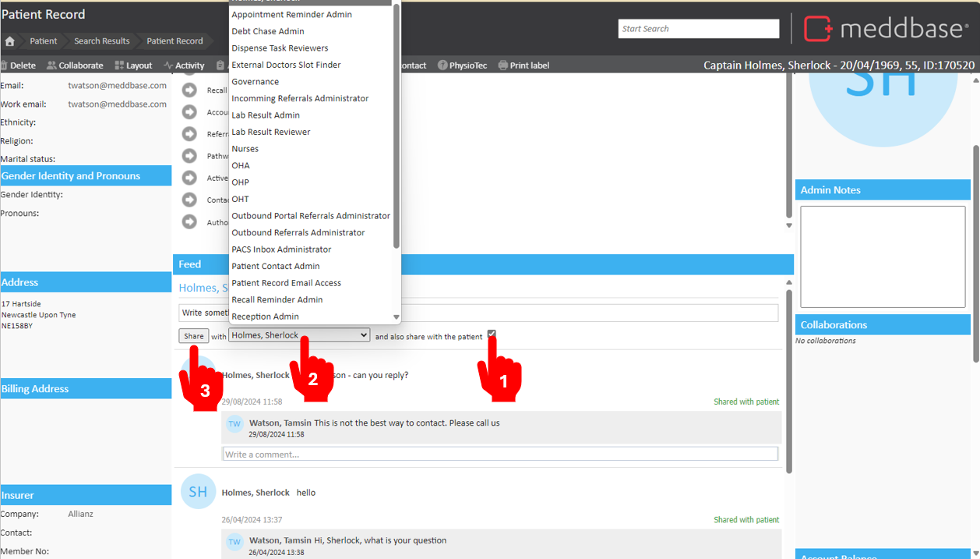Click the Start Search field
980x559 pixels.
click(x=698, y=29)
